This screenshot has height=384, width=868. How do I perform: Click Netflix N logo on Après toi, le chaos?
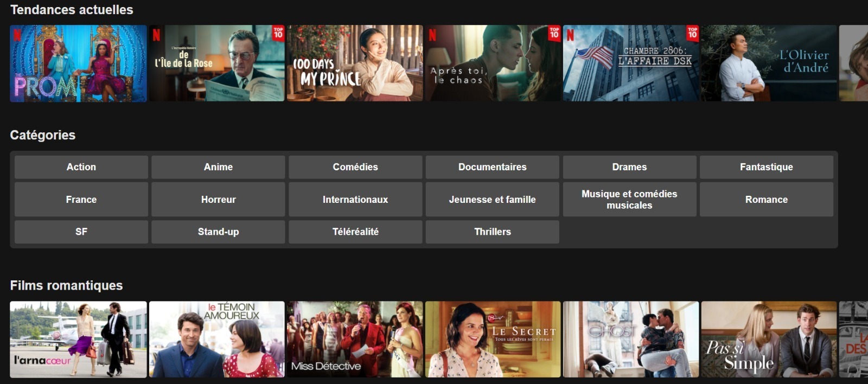tap(432, 35)
